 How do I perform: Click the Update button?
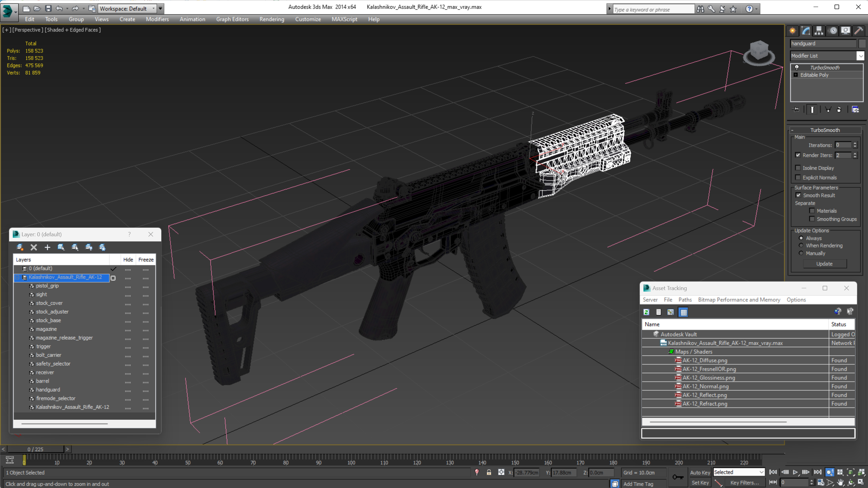[x=824, y=264]
